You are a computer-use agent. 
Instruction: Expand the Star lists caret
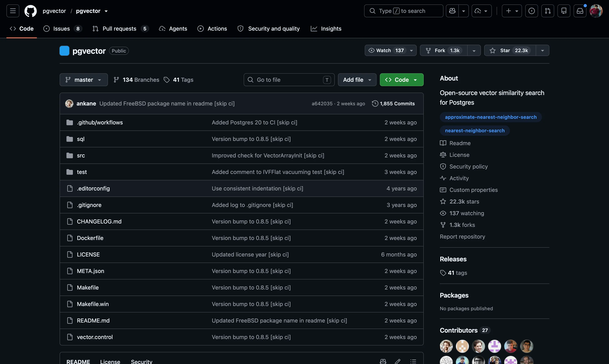click(x=543, y=51)
